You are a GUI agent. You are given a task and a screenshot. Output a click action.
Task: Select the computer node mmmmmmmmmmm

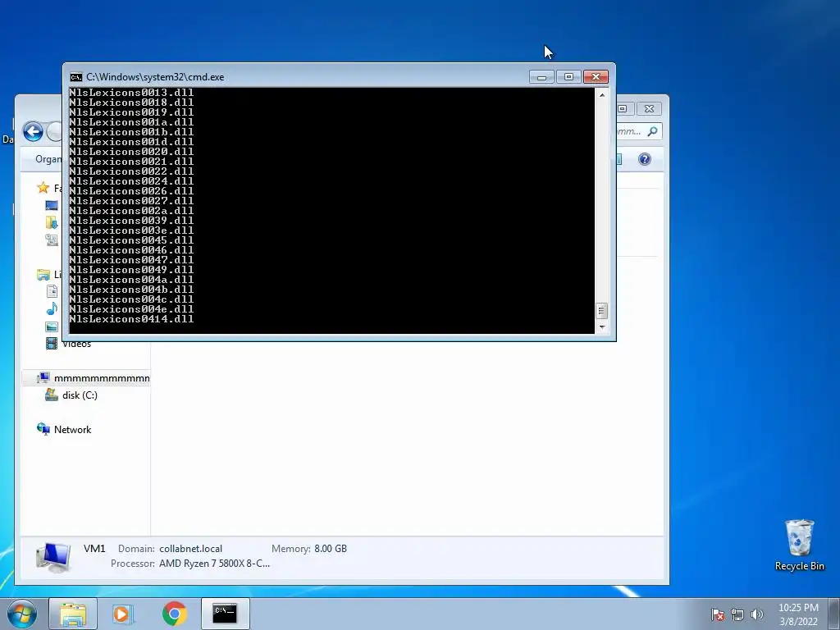click(x=93, y=378)
